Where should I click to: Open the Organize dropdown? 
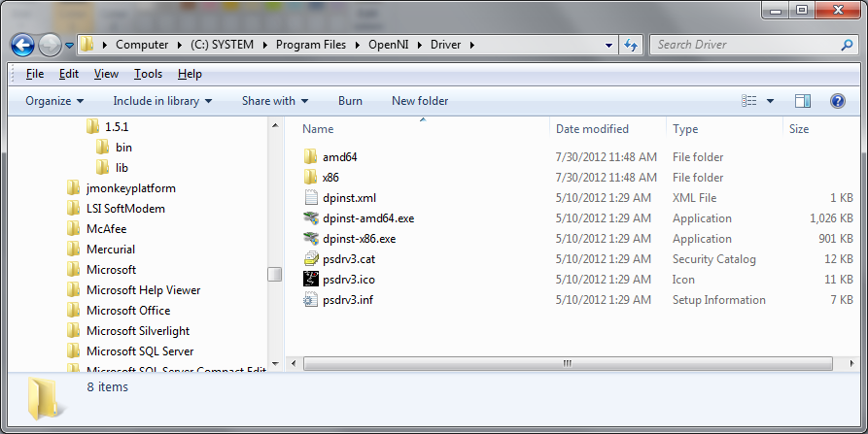tap(54, 101)
